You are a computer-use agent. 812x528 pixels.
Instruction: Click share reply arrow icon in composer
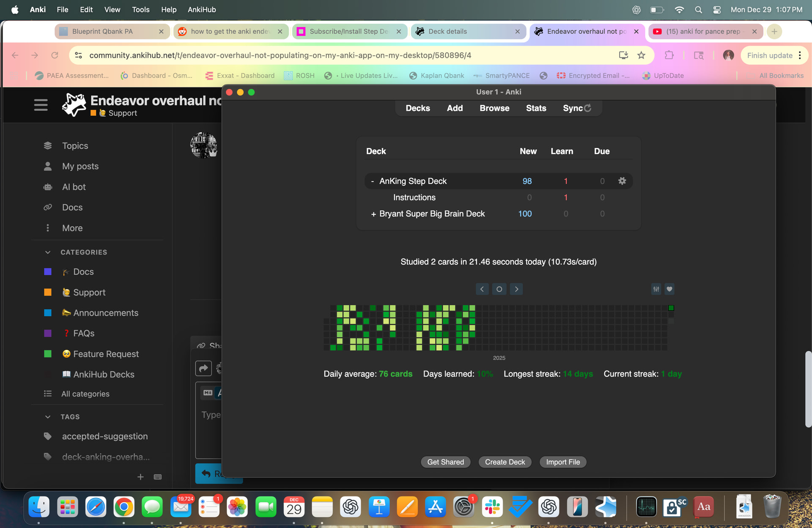click(203, 368)
